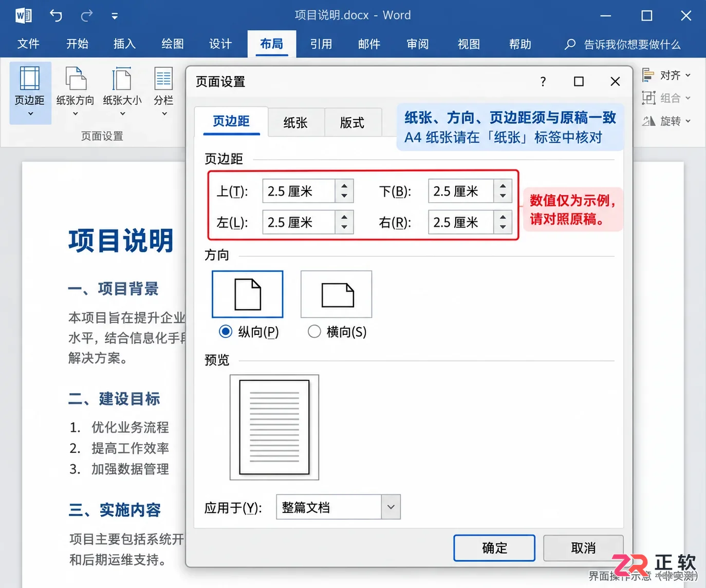This screenshot has width=706, height=588.
Task: Open the 应用于 整篇文档 dropdown
Action: pos(391,507)
